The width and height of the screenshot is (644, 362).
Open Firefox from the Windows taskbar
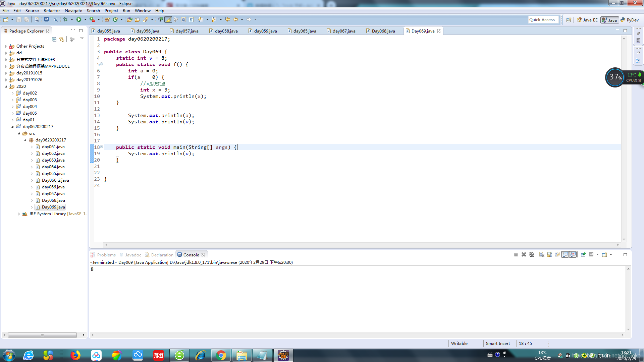click(x=75, y=355)
